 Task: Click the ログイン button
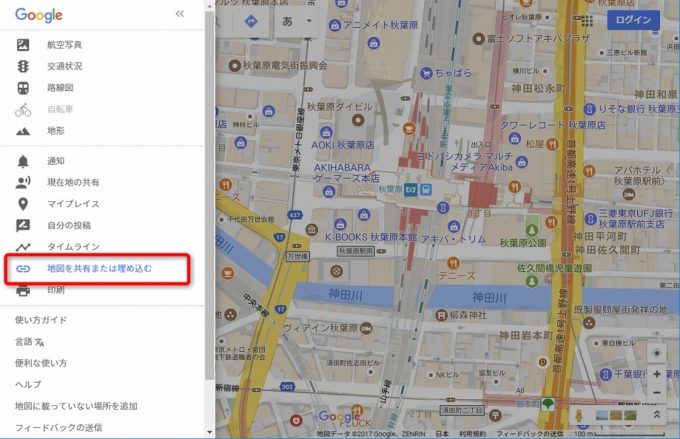(x=633, y=20)
